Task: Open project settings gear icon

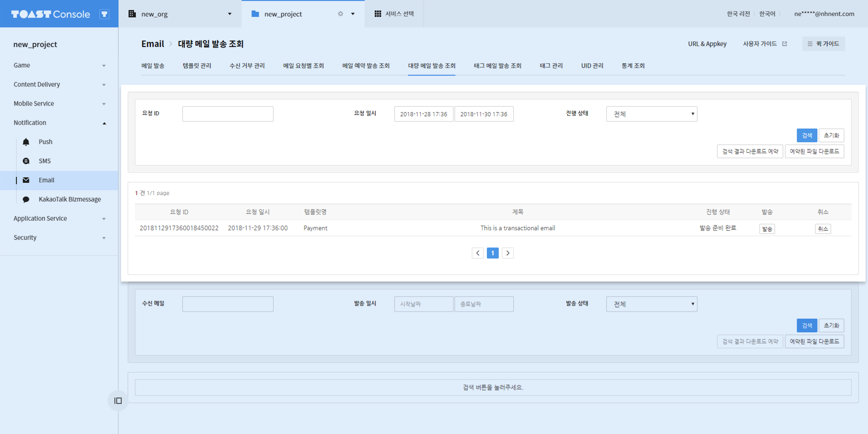Action: pos(341,14)
